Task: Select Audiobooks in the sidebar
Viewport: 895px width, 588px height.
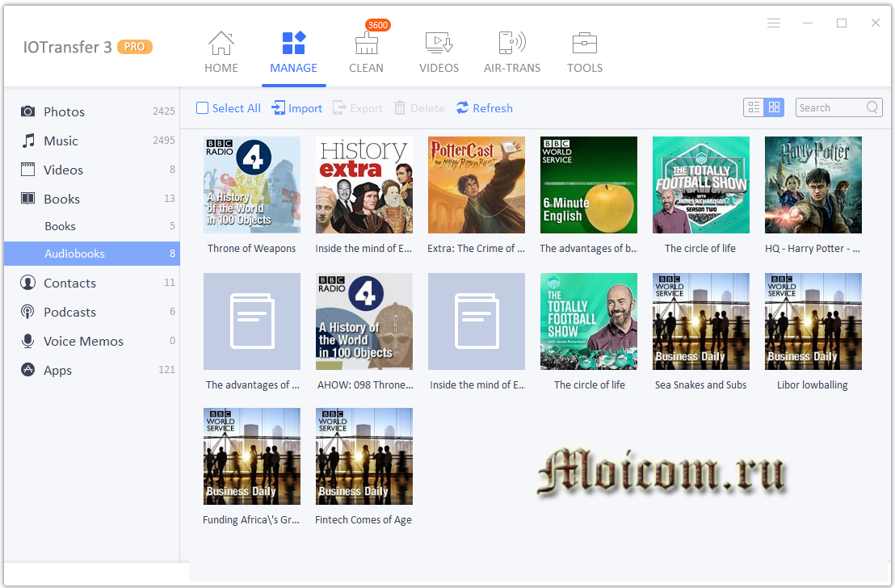Action: 74,254
